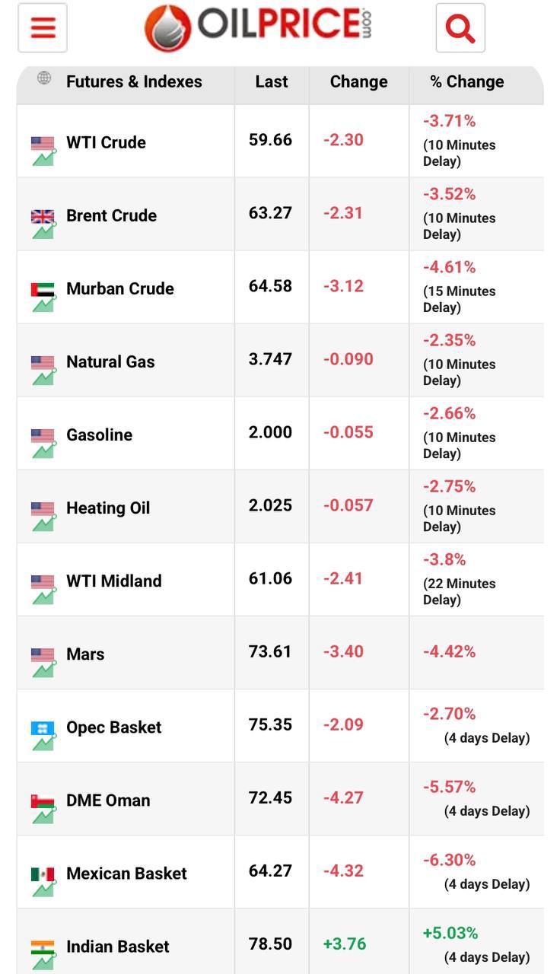Click the red search magnifier icon
This screenshot has height=974, width=560.
coord(460,28)
